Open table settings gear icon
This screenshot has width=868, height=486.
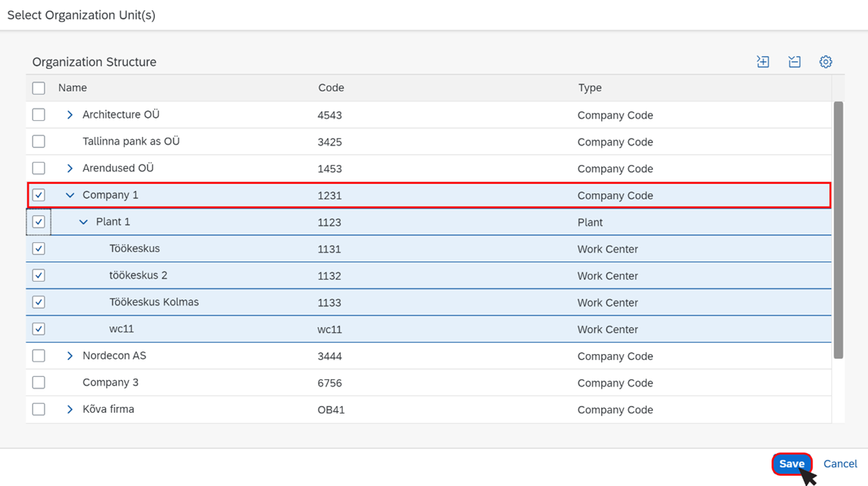pyautogui.click(x=826, y=61)
